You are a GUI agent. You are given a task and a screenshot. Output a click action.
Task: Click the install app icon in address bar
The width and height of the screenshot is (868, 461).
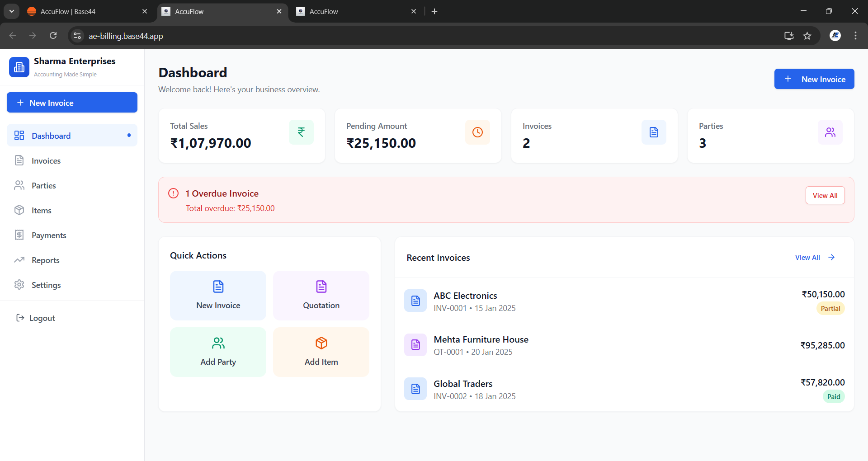point(789,36)
